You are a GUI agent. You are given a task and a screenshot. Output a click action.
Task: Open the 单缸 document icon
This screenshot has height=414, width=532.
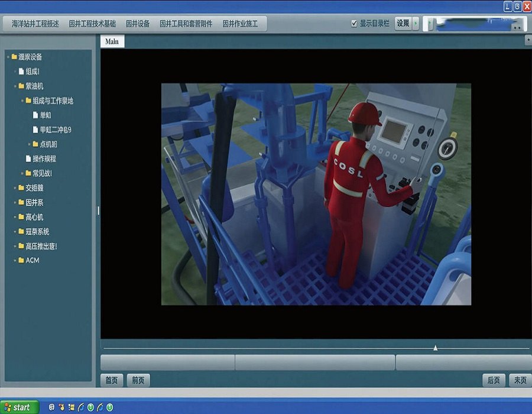click(x=35, y=115)
